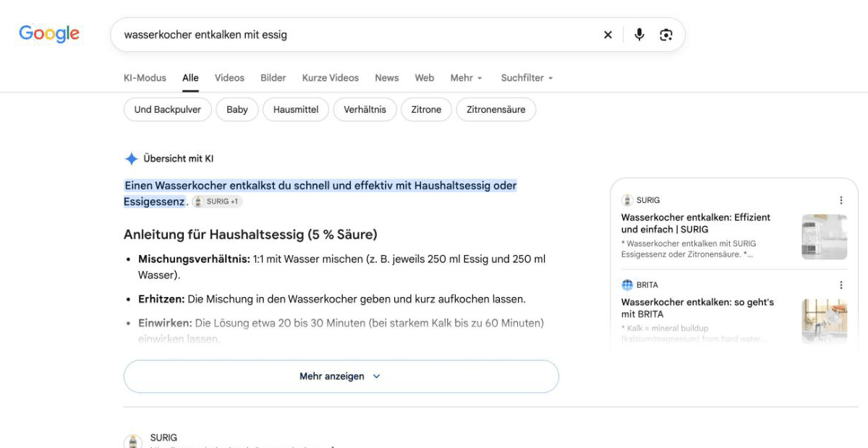This screenshot has height=448, width=868.
Task: Pick the Zitrone suggestion chip
Action: tap(426, 110)
